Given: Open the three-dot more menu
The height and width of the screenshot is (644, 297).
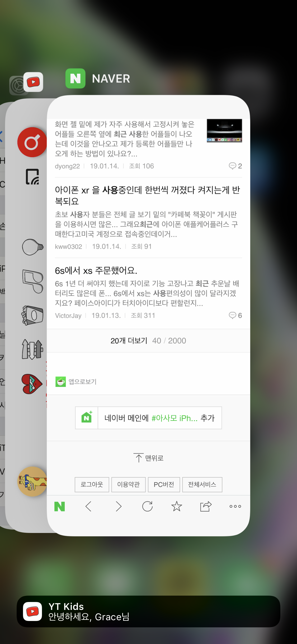Looking at the screenshot, I should point(235,506).
